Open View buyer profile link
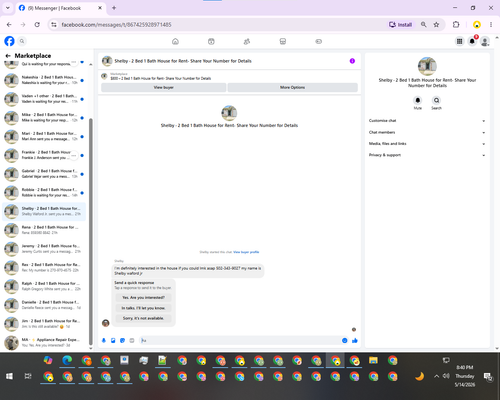500x400 pixels. [x=246, y=252]
